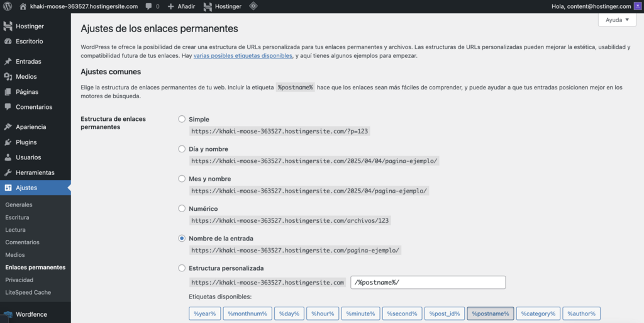Open Medios via its media icon
The height and width of the screenshot is (323, 644).
[8, 77]
